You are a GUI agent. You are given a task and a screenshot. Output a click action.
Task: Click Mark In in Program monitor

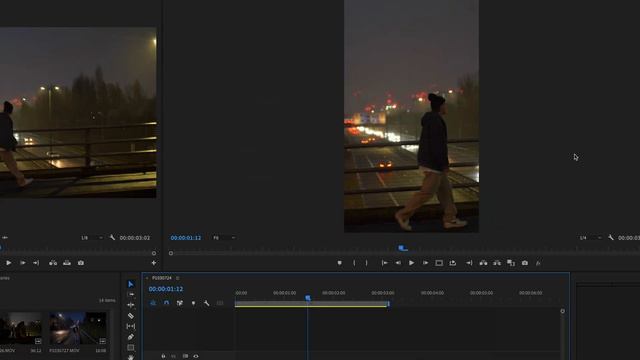click(x=354, y=263)
